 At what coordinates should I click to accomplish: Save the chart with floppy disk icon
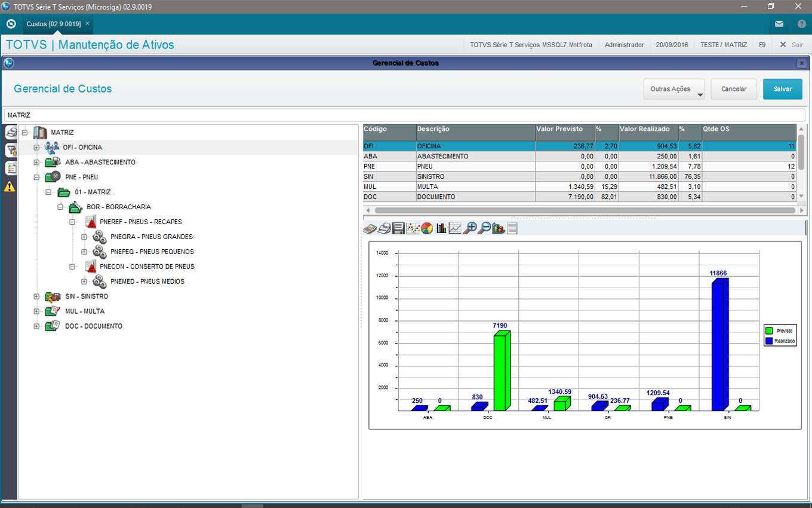tap(398, 228)
